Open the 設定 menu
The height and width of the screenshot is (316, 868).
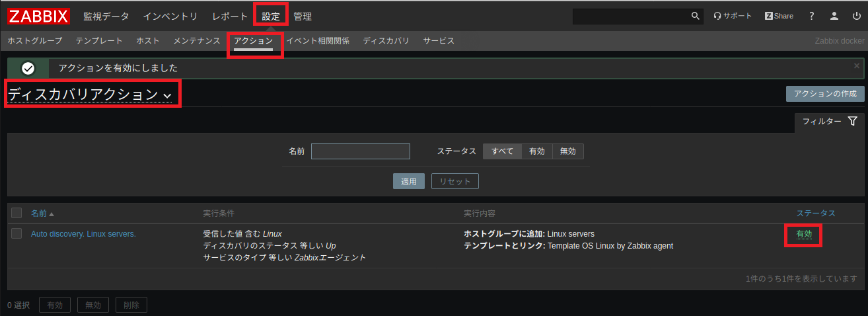pyautogui.click(x=271, y=16)
